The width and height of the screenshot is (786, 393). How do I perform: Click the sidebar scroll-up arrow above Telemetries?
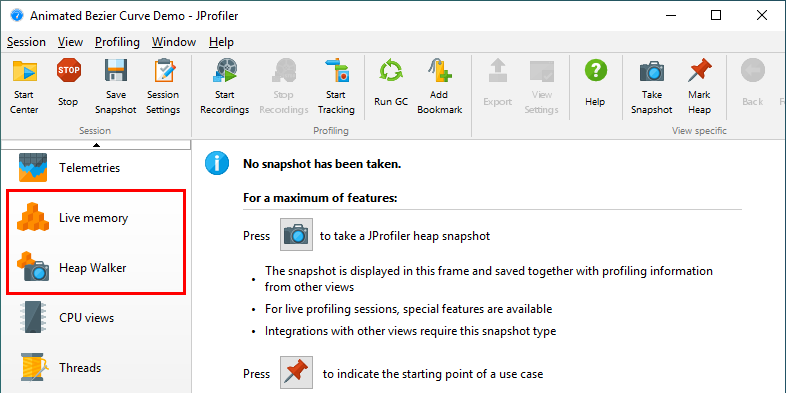pyautogui.click(x=96, y=145)
